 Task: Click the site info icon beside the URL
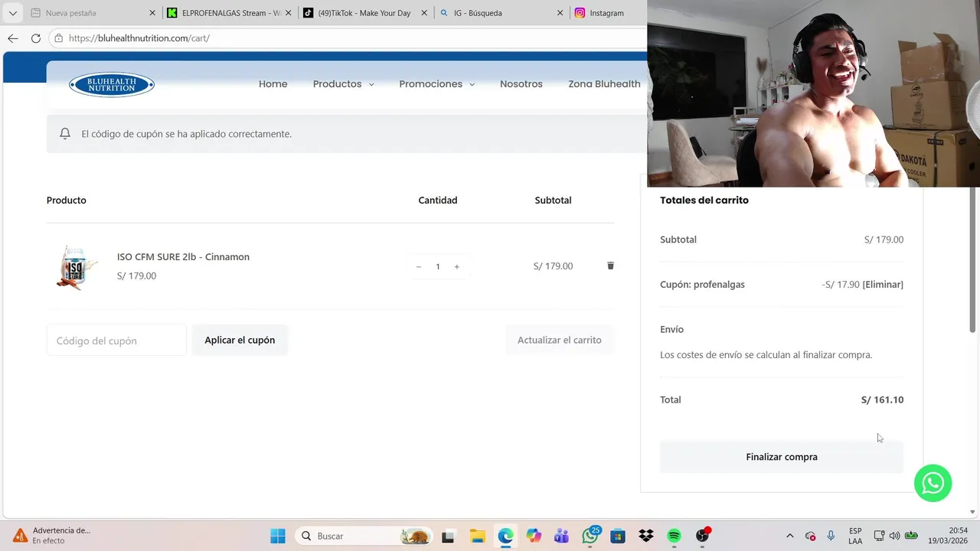[x=58, y=37]
